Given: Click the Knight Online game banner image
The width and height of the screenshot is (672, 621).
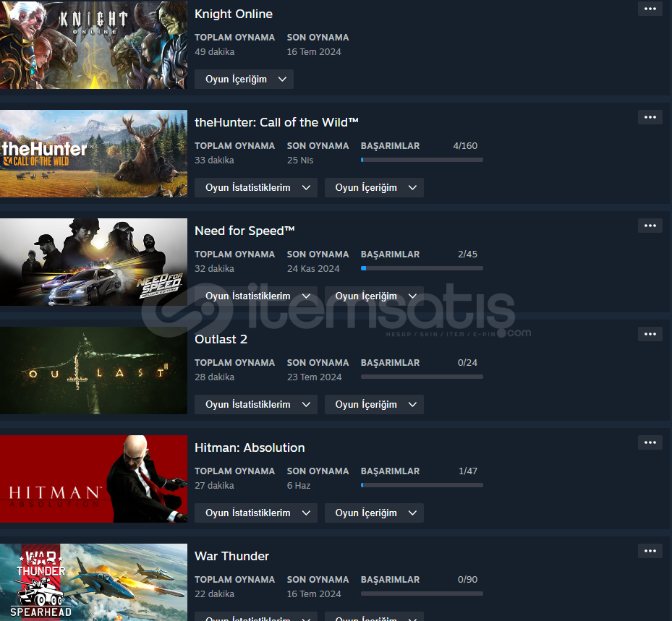Looking at the screenshot, I should coord(93,45).
